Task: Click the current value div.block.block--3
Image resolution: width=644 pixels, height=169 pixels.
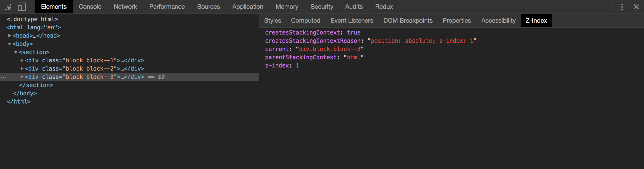Action: coord(329,49)
